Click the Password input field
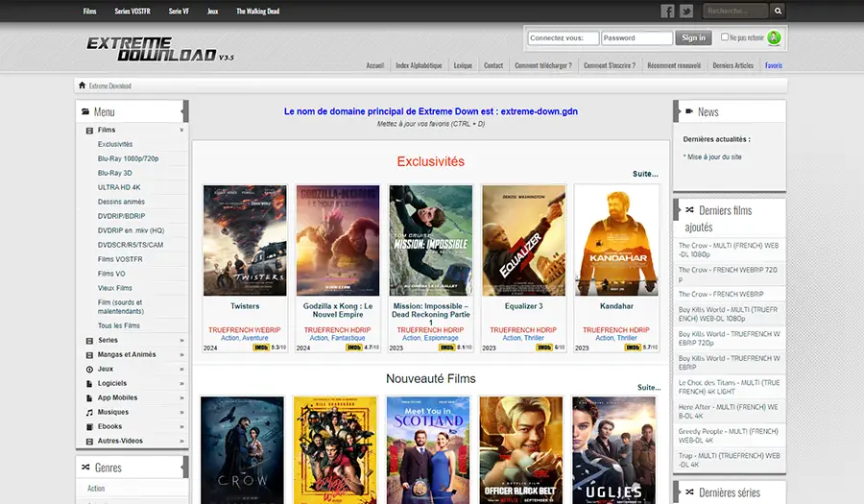The height and width of the screenshot is (504, 864). pyautogui.click(x=637, y=38)
